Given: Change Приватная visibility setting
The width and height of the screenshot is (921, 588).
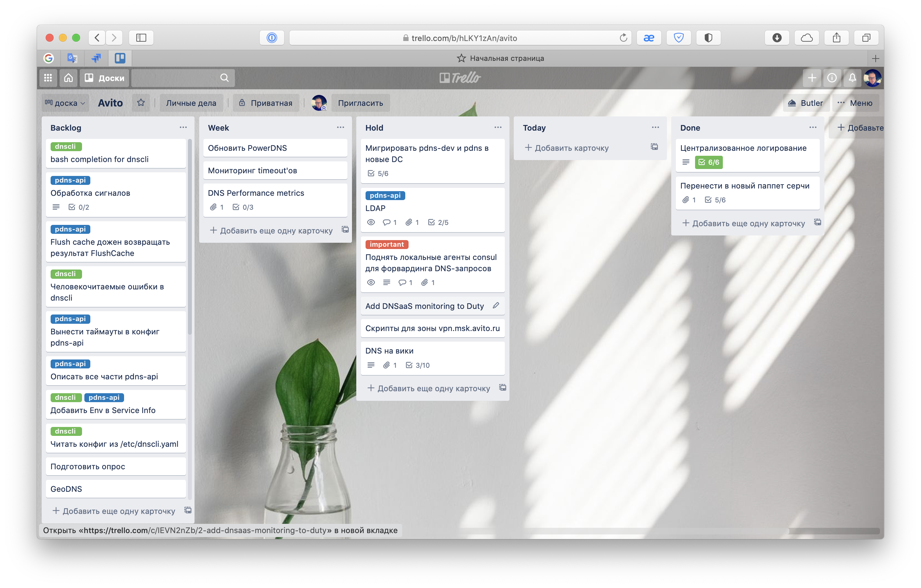Looking at the screenshot, I should pyautogui.click(x=266, y=103).
